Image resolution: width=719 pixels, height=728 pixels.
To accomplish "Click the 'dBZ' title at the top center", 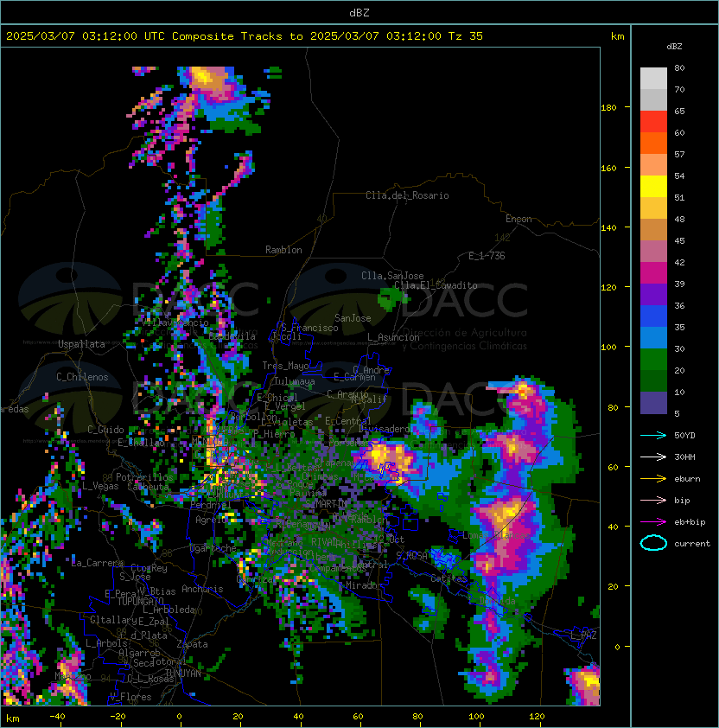I will coord(359,12).
